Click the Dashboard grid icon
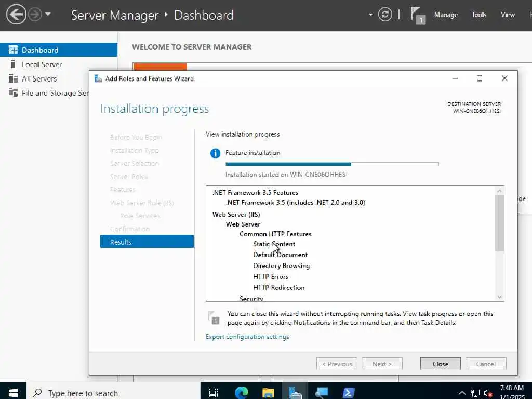532x399 pixels. click(x=13, y=50)
